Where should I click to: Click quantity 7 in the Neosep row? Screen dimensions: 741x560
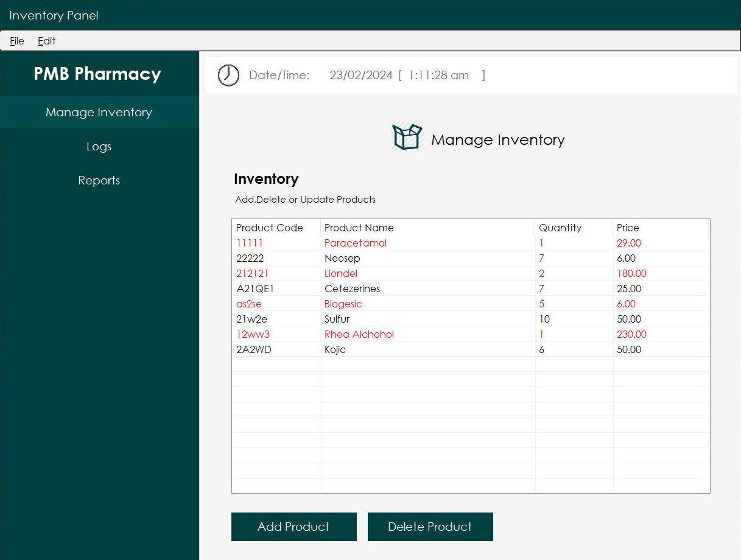542,258
